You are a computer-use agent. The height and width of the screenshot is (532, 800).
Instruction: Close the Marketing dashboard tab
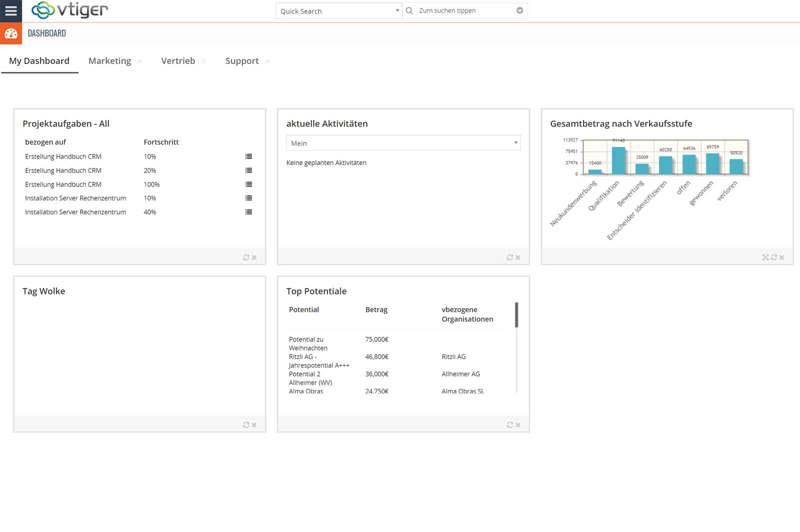click(x=139, y=61)
